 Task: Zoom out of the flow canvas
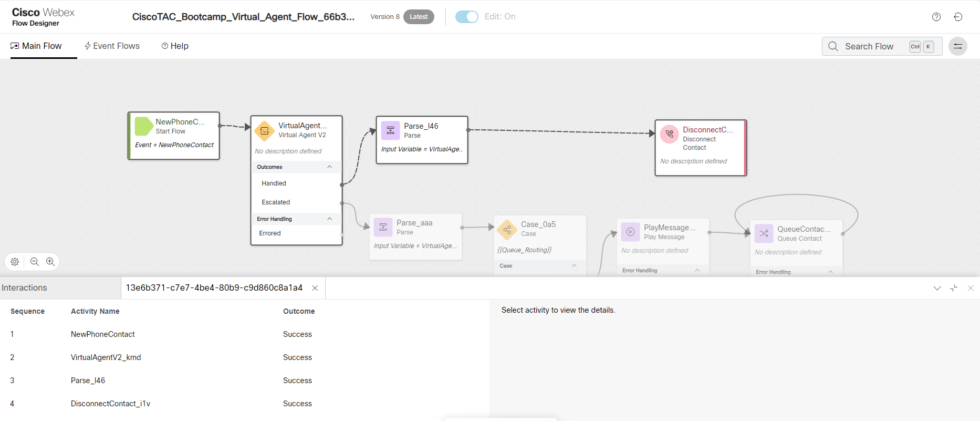click(x=35, y=262)
